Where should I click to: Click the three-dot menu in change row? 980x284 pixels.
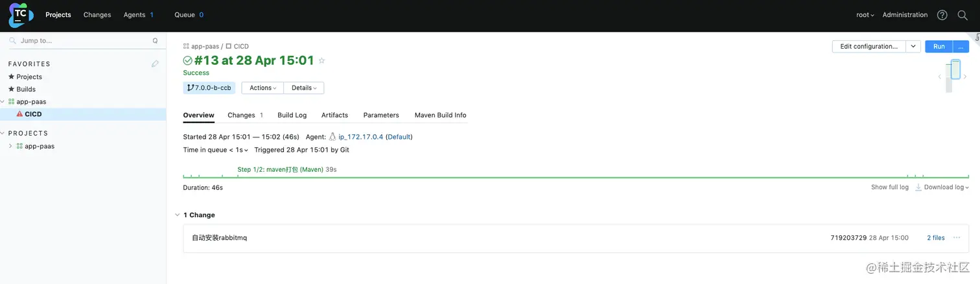coord(957,238)
